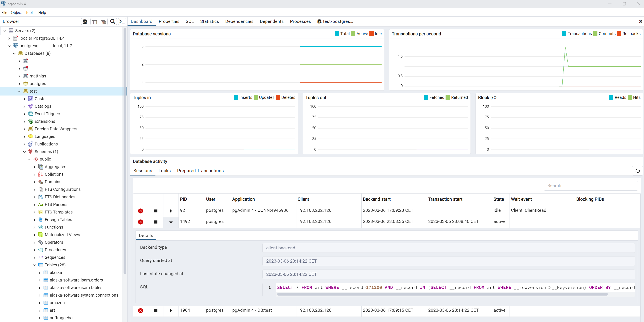Viewport: 644px width, 322px height.
Task: Click the Languages node icon
Action: point(30,137)
